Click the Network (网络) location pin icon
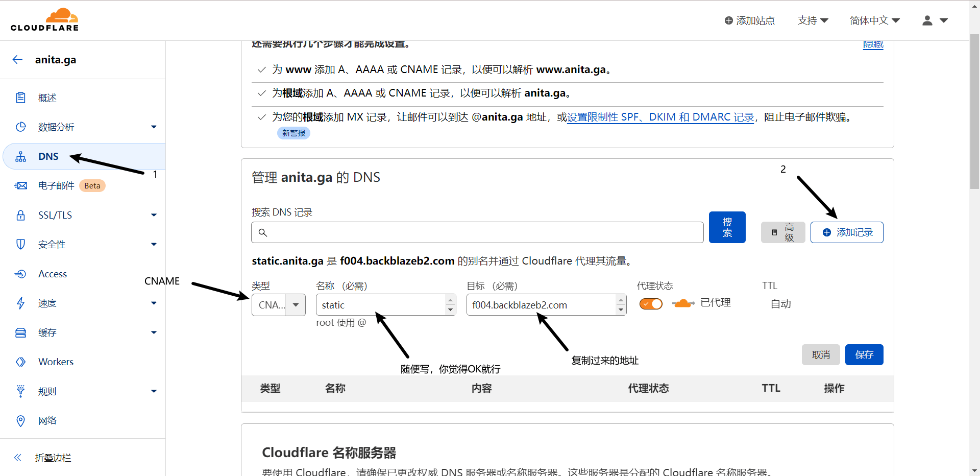The height and width of the screenshot is (476, 980). pos(20,420)
